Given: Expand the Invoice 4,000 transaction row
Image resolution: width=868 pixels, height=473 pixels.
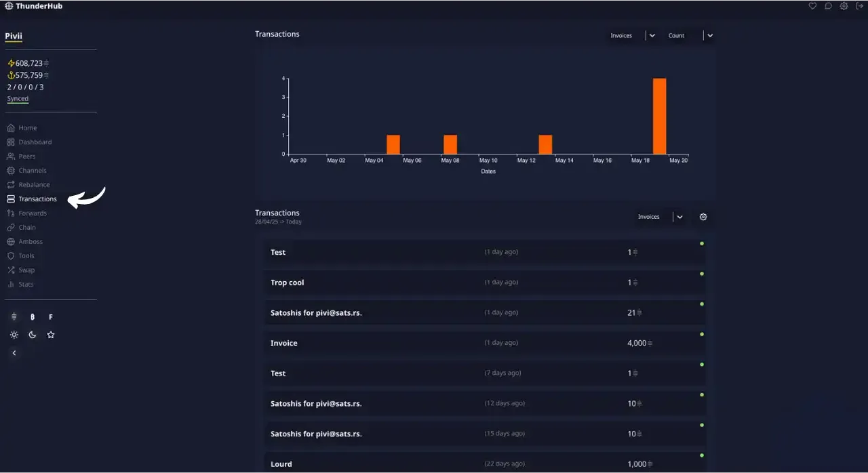Looking at the screenshot, I should point(485,343).
